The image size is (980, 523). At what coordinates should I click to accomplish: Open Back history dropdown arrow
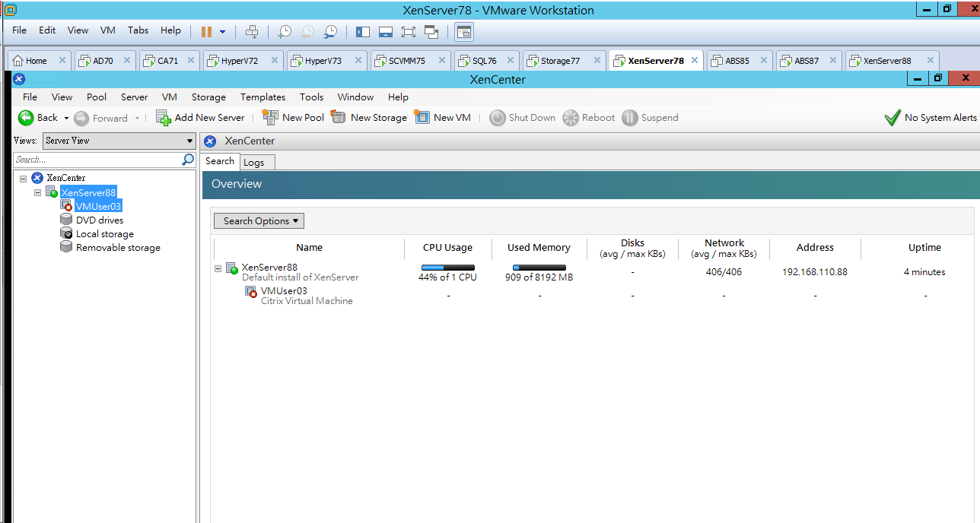[66, 118]
